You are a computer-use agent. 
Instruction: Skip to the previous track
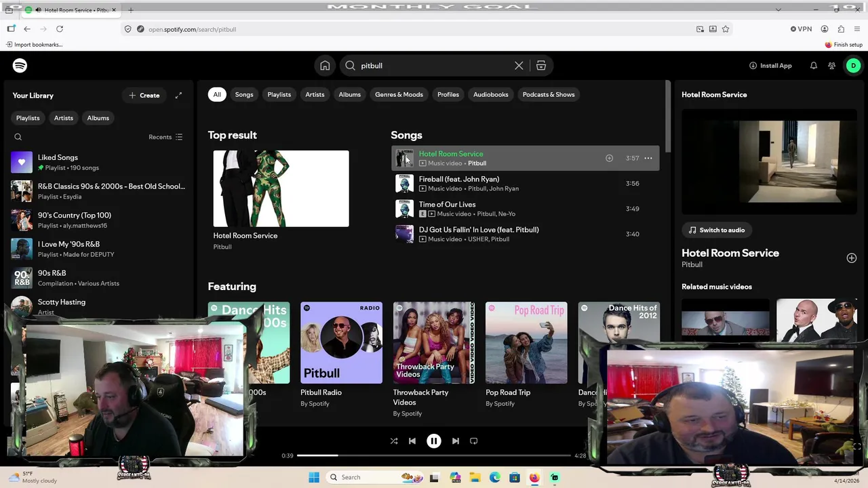(x=412, y=441)
